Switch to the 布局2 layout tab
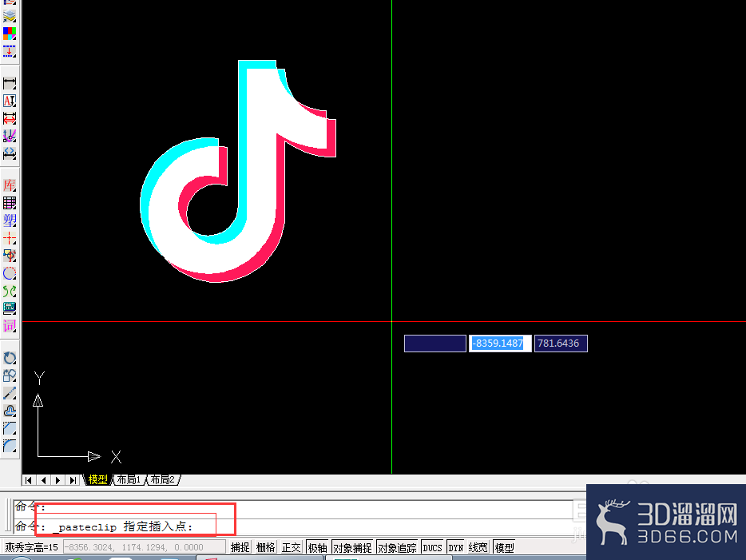Image resolution: width=746 pixels, height=560 pixels. coord(163,479)
